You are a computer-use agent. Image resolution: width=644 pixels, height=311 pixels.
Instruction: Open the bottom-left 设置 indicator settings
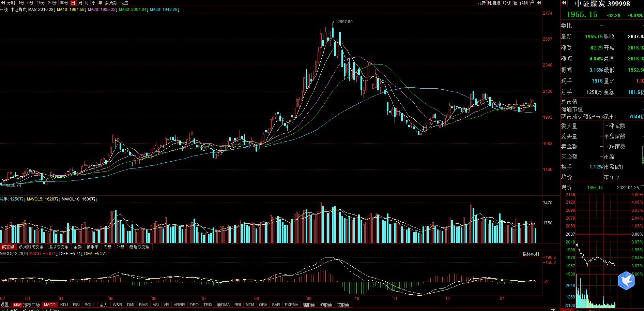[x=5, y=305]
